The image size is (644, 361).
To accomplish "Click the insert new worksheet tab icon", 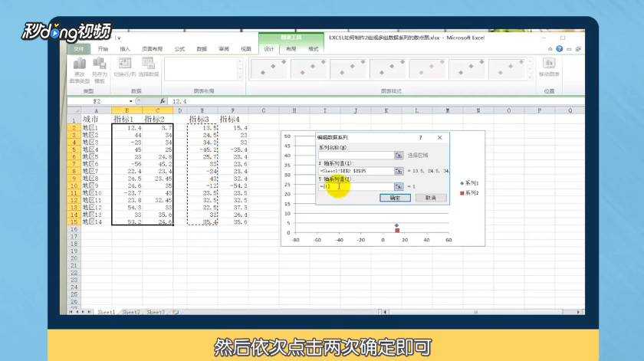I will [176, 312].
